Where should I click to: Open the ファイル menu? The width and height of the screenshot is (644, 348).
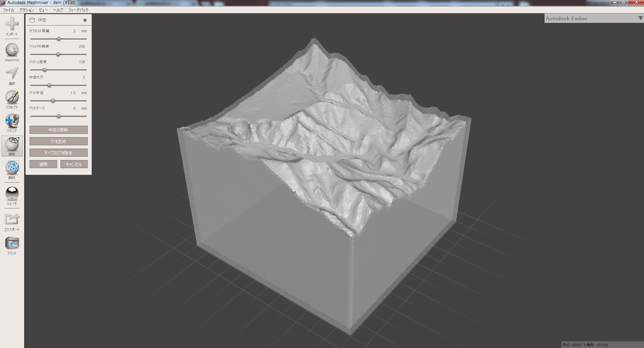[9, 10]
